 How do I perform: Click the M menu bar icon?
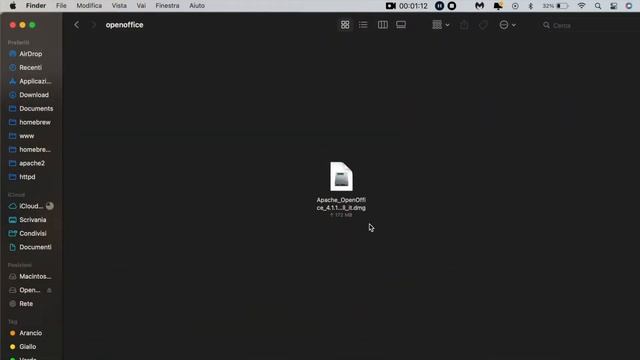(x=480, y=6)
